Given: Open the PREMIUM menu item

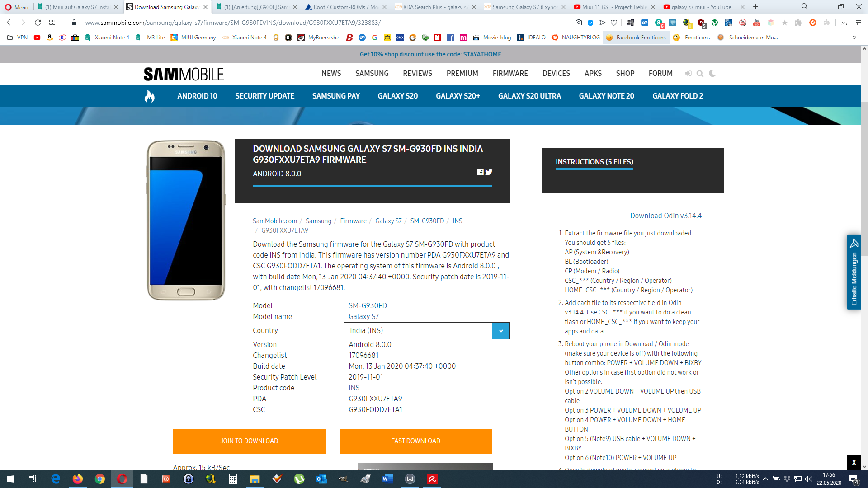Looking at the screenshot, I should tap(462, 74).
